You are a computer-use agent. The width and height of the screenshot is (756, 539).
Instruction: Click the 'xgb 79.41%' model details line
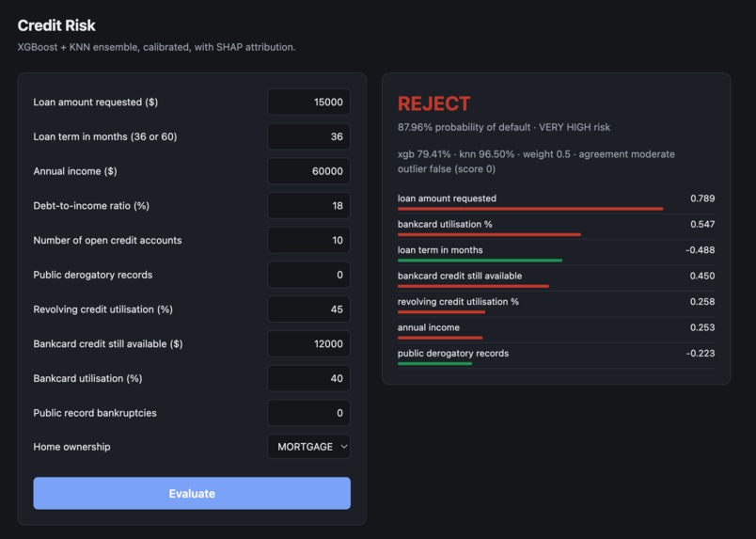tap(536, 154)
